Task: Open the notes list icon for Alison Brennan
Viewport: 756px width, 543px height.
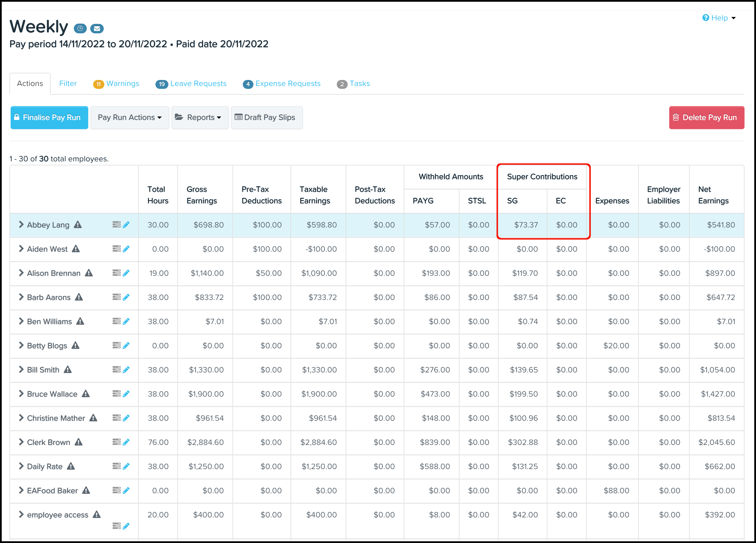Action: point(116,273)
